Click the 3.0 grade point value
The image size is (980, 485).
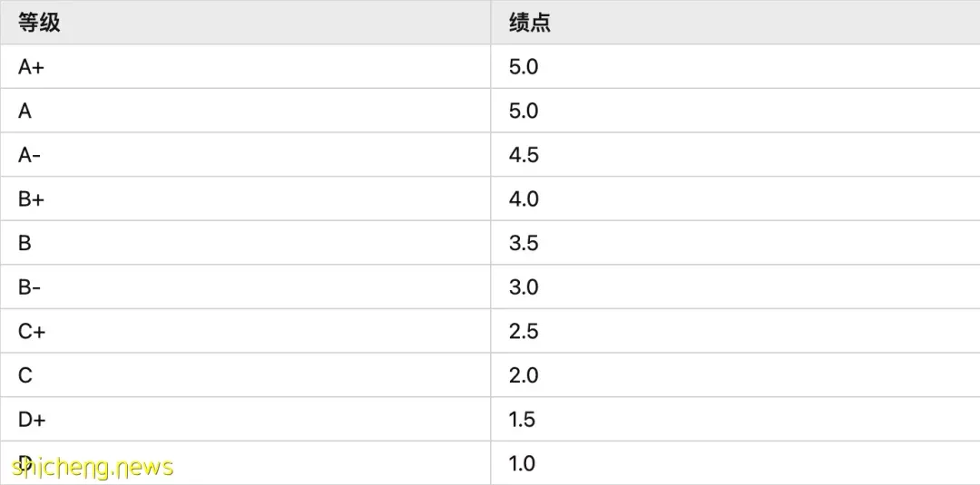(x=524, y=287)
